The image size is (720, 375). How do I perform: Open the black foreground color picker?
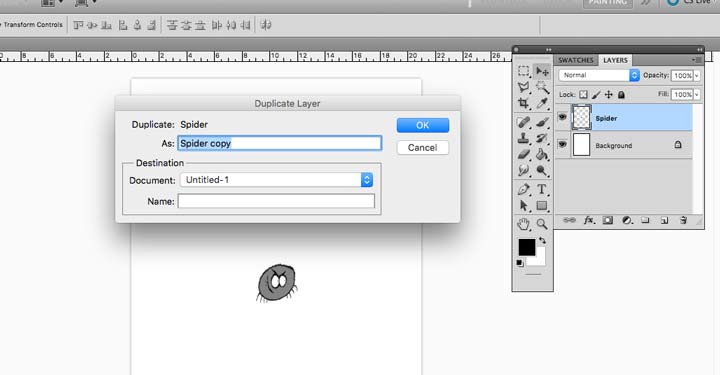[x=527, y=247]
